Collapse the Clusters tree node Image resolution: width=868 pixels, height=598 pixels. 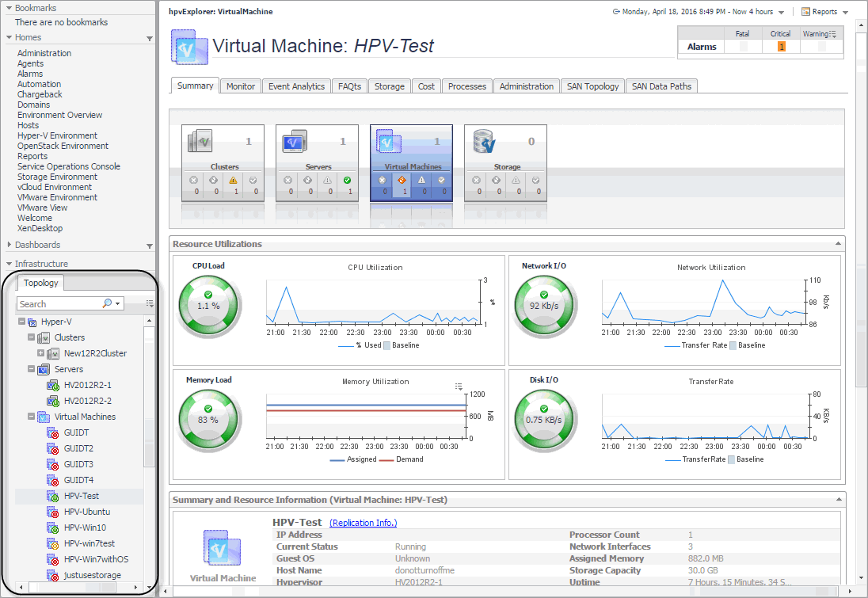click(x=32, y=337)
